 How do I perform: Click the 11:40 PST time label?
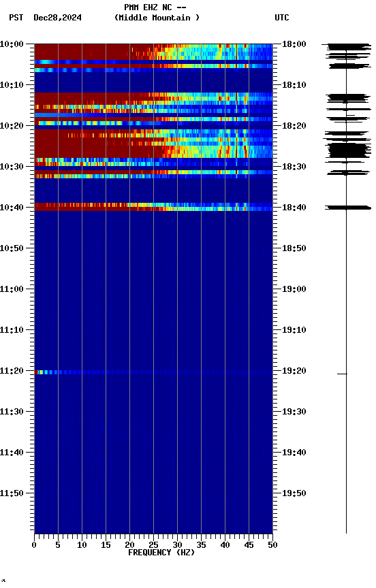point(12,453)
